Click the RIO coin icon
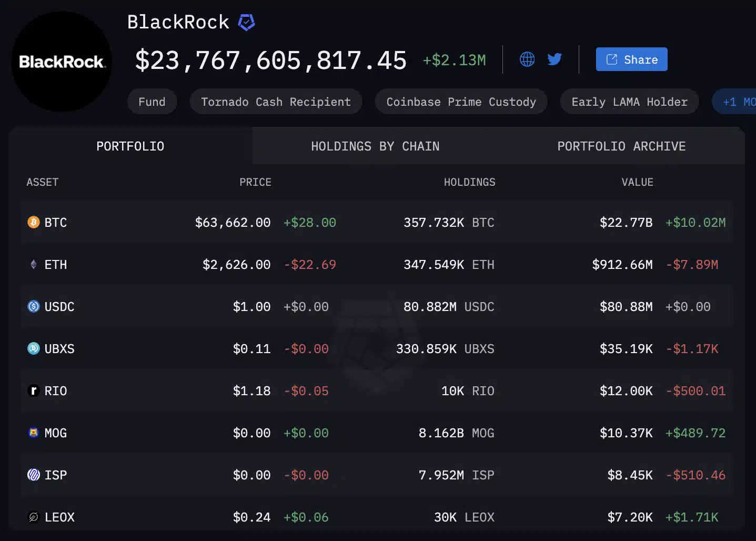The height and width of the screenshot is (541, 756). (34, 390)
